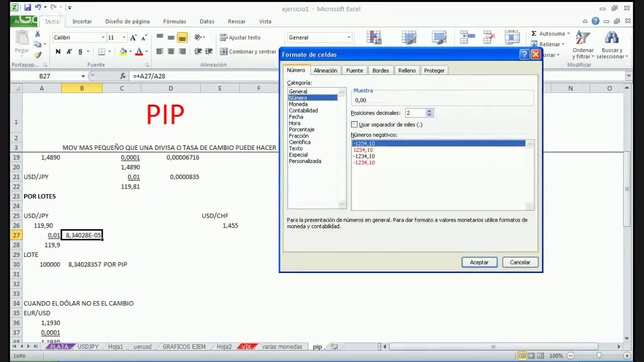Click the Delete cells icon
The height and width of the screenshot is (362, 644).
coord(489,37)
